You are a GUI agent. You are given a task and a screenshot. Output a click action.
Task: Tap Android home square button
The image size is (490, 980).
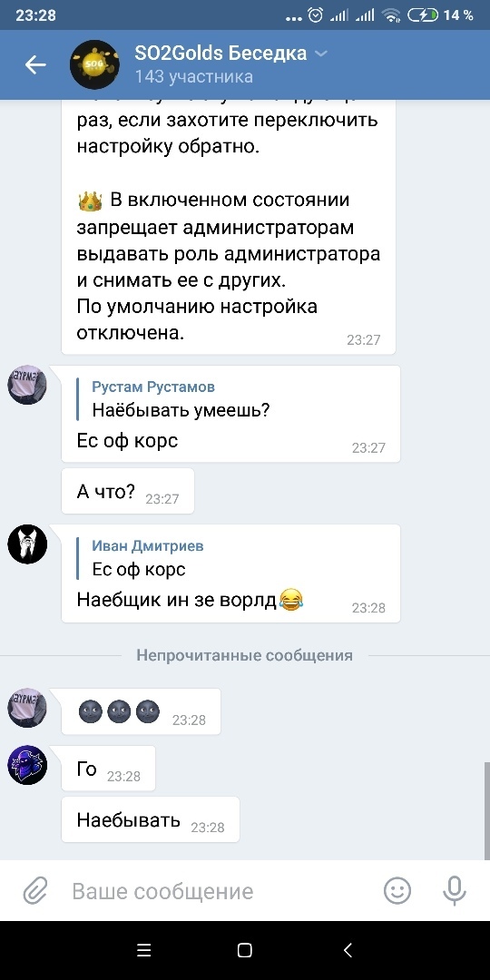[245, 950]
